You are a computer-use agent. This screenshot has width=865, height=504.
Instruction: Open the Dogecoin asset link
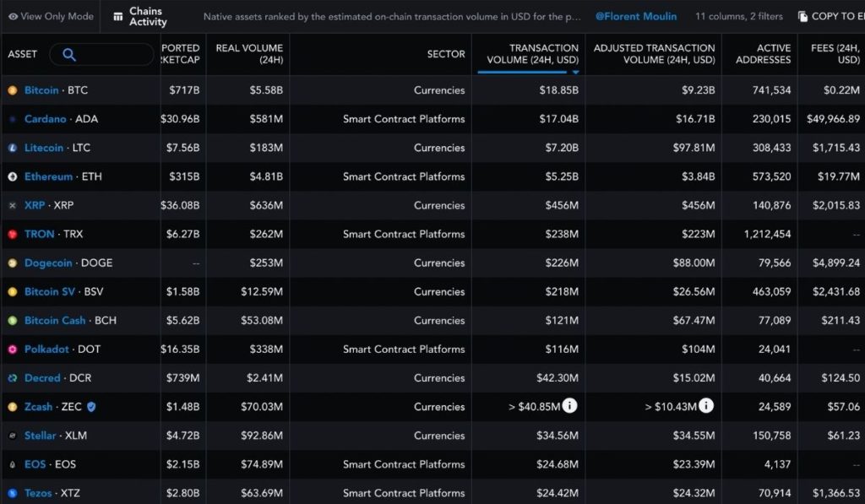[48, 263]
